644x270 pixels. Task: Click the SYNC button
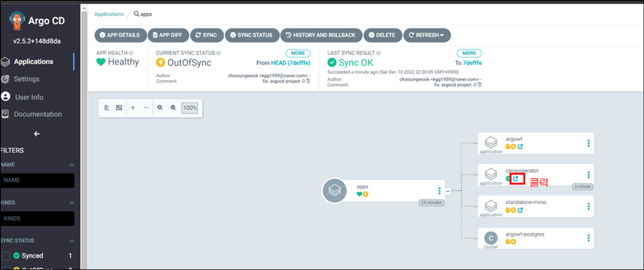207,35
